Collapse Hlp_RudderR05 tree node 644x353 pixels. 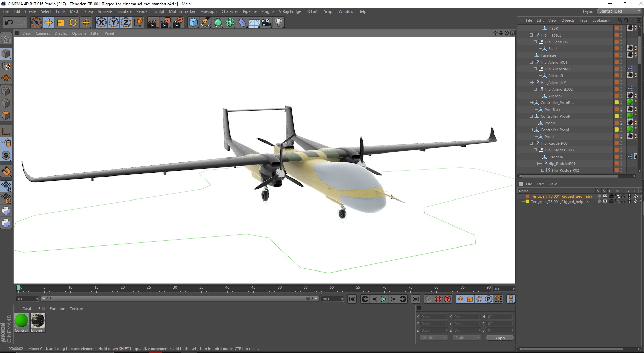click(531, 143)
